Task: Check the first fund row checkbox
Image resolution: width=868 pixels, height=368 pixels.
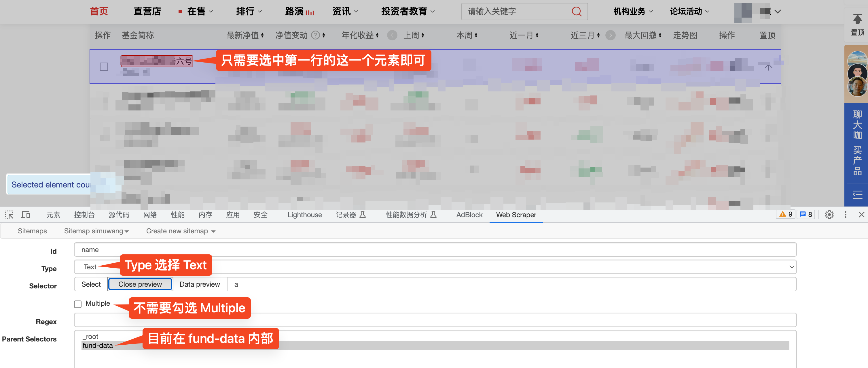Action: pos(104,66)
